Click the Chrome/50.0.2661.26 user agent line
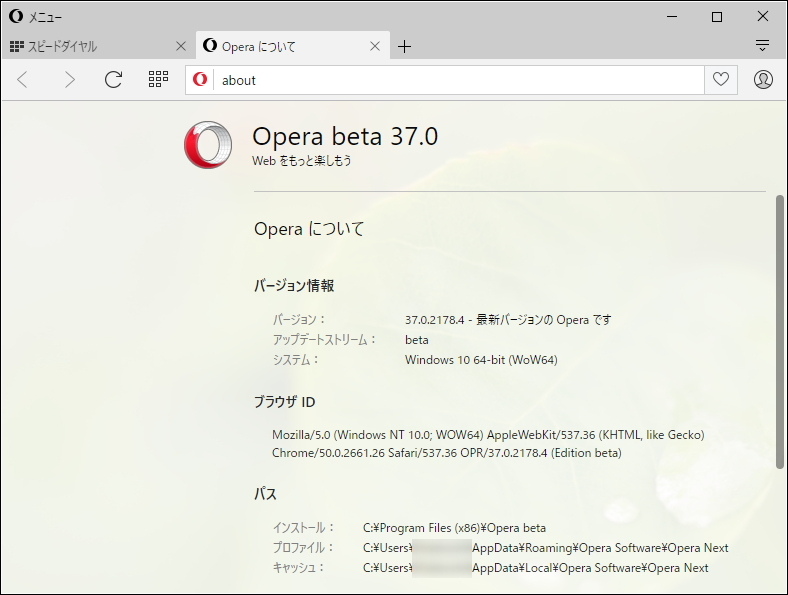The width and height of the screenshot is (788, 595). [x=447, y=453]
